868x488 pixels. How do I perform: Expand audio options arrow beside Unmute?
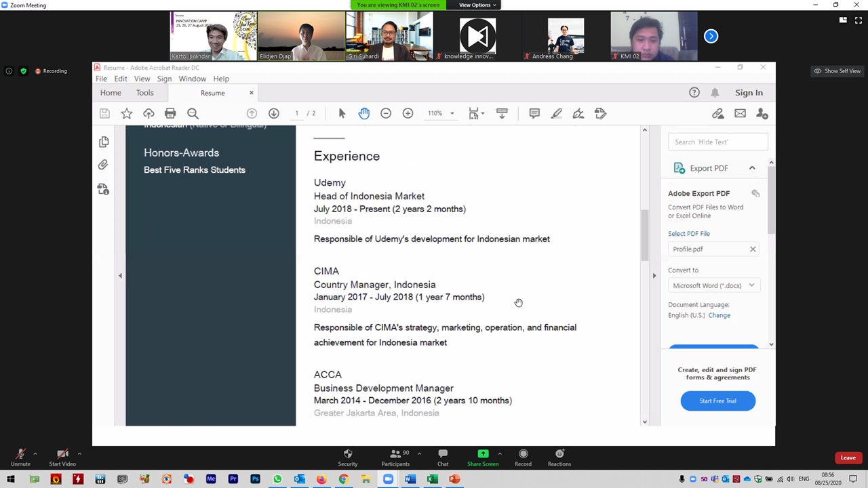coord(35,453)
